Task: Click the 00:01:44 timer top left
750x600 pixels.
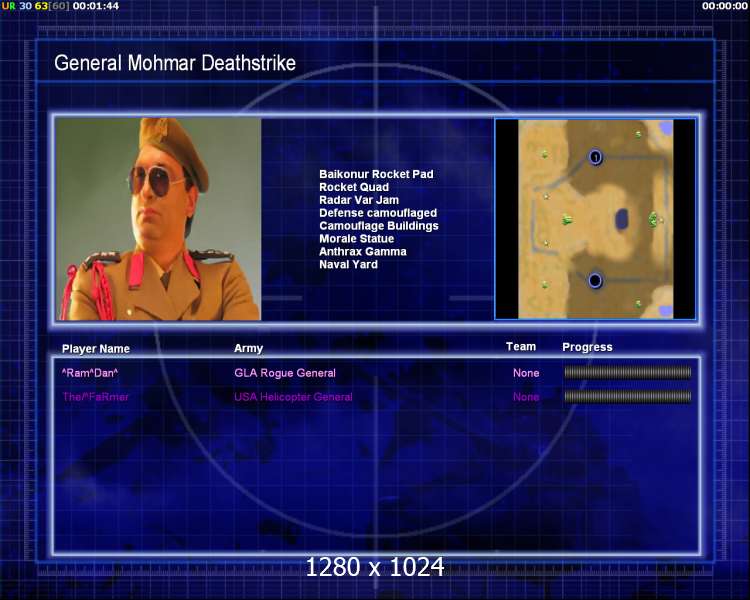Action: coord(96,6)
